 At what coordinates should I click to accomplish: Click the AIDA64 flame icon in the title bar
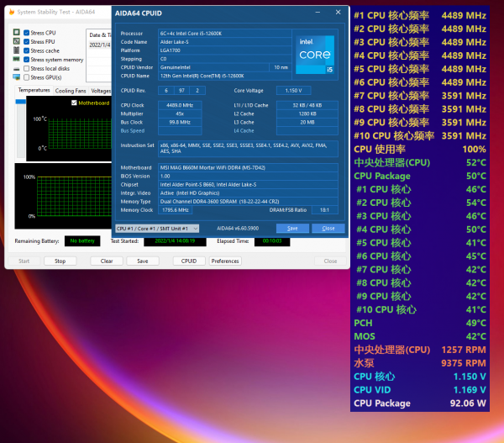coord(12,12)
